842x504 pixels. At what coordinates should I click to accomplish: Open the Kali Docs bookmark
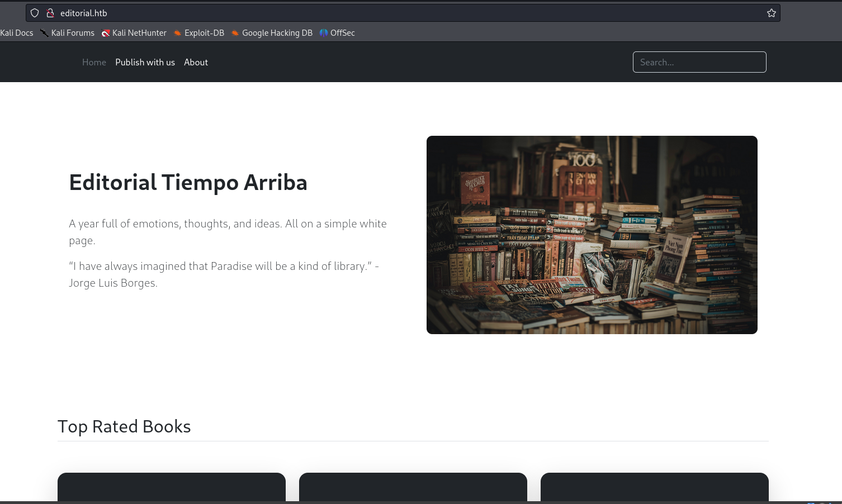click(x=16, y=33)
